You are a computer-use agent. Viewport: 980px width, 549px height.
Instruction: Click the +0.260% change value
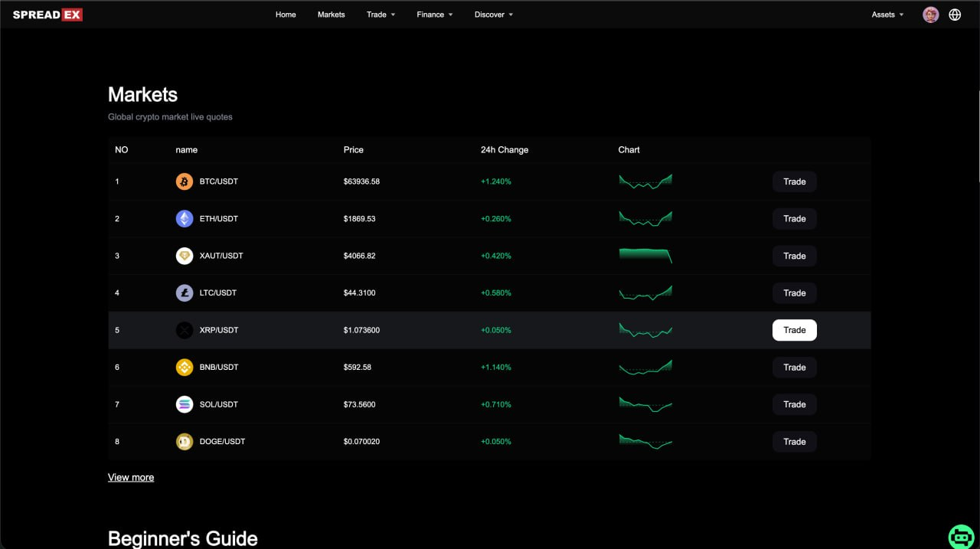coord(496,219)
